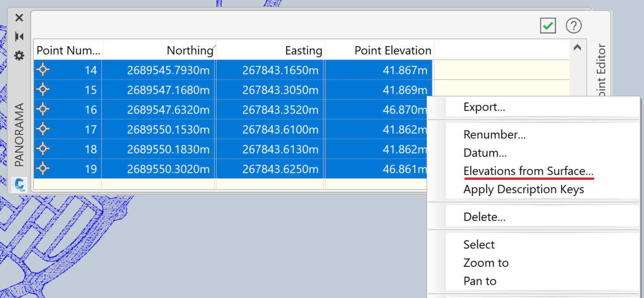Click point icon of row 14
Image resolution: width=644 pixels, height=298 pixels.
(x=43, y=69)
